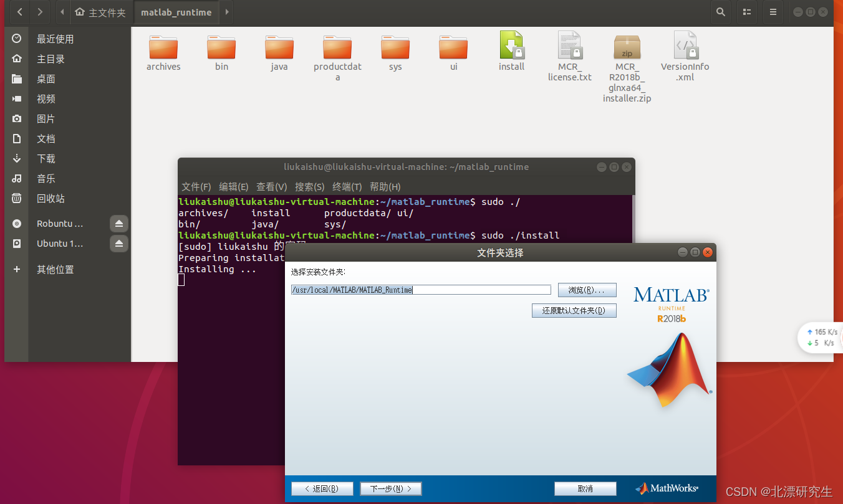843x504 pixels.
Task: Expand path bar right arrow
Action: coord(226,12)
